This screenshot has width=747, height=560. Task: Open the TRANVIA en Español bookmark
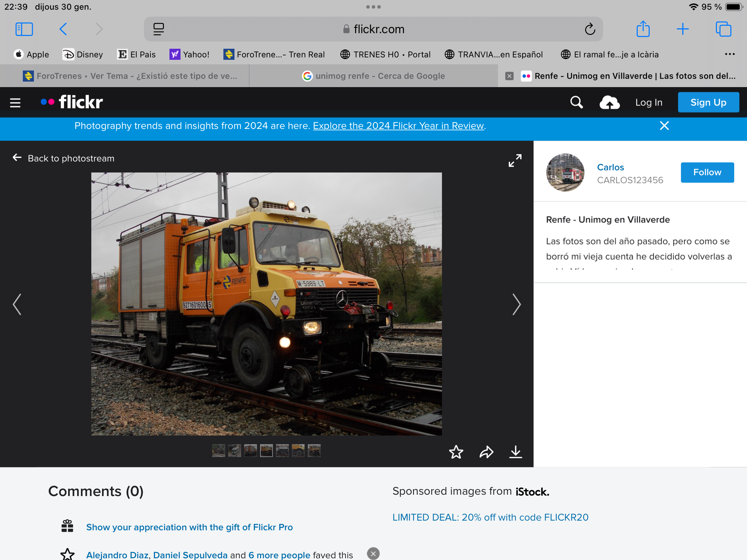click(x=494, y=55)
